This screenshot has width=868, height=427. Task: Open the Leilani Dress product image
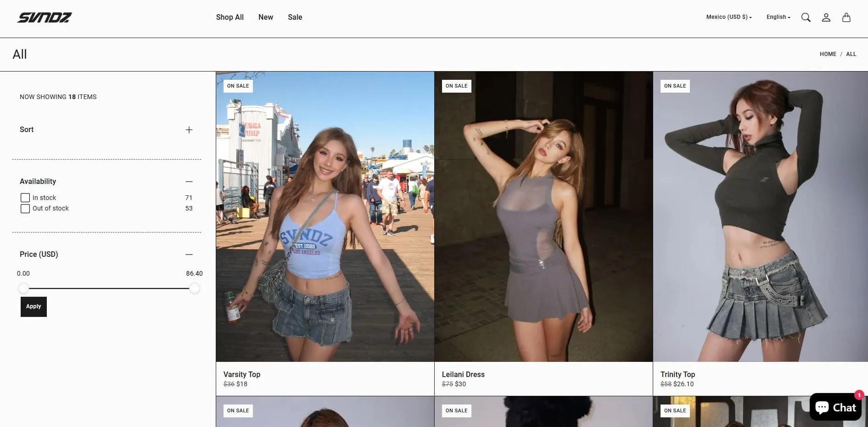(x=543, y=216)
